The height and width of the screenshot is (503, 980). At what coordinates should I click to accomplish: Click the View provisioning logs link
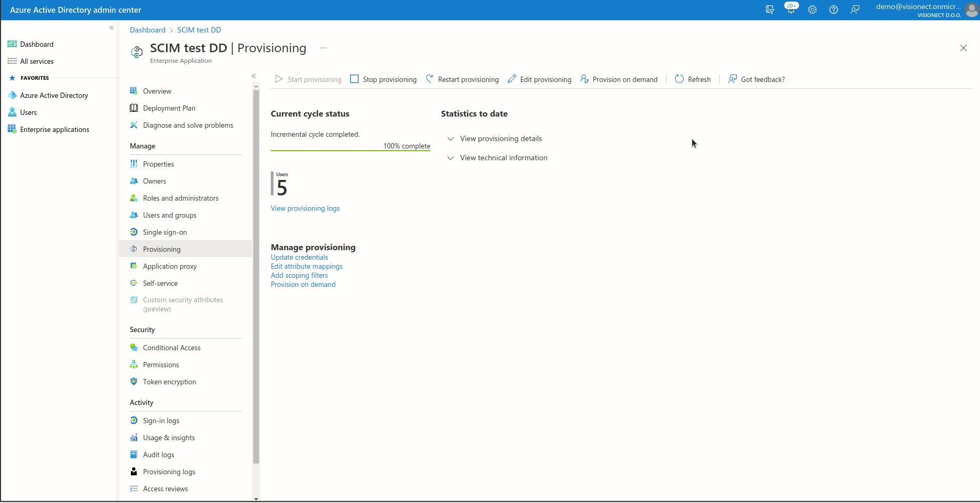click(305, 208)
